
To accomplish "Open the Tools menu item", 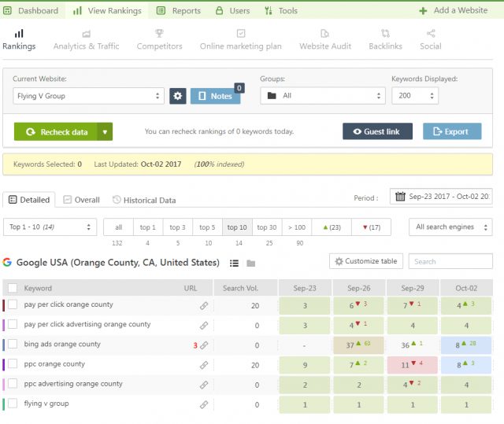I will [281, 10].
